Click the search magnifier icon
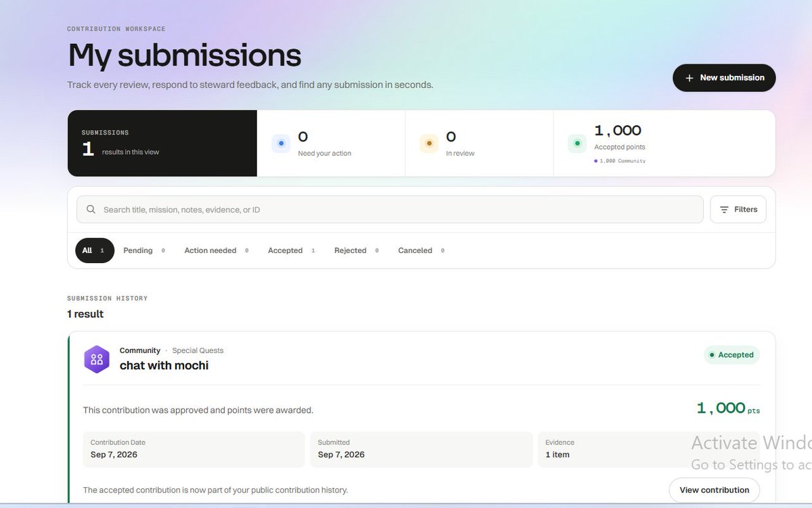Viewport: 812px width, 508px height. click(91, 210)
